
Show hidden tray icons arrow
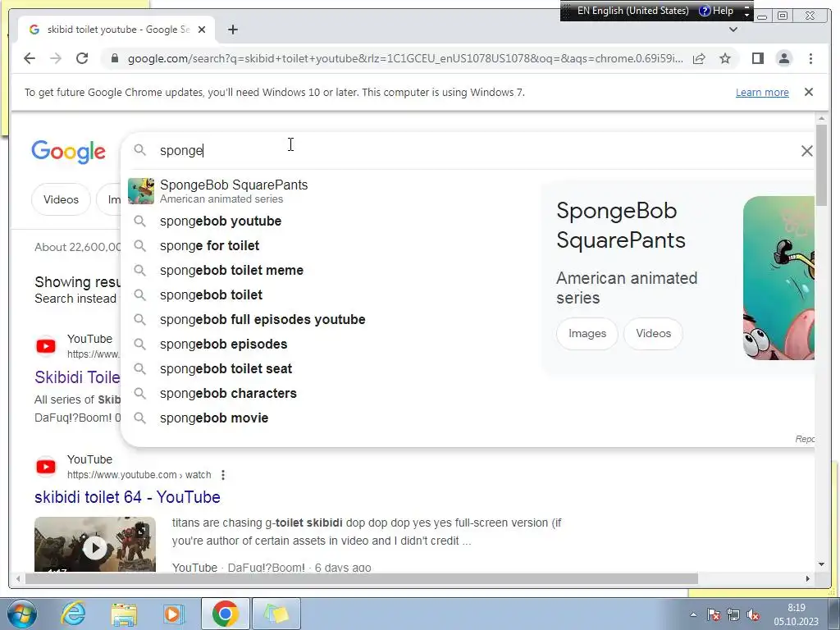click(x=693, y=614)
